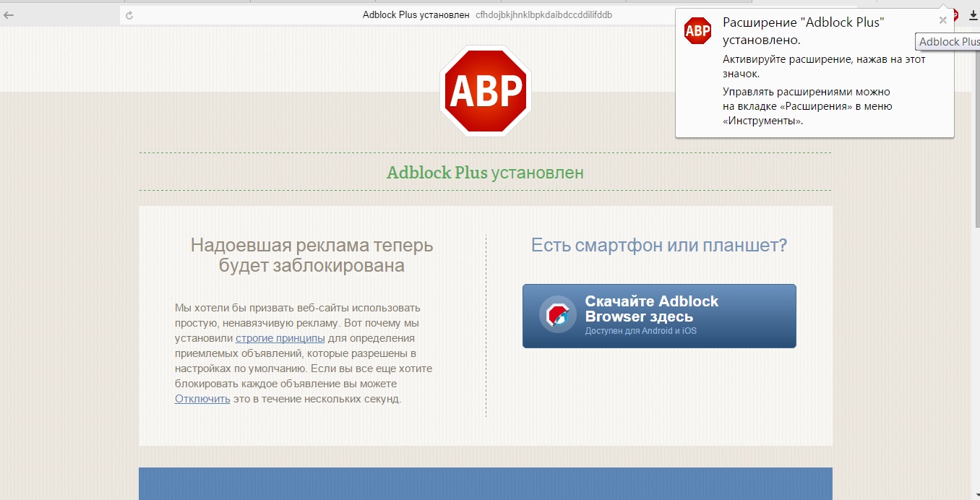This screenshot has height=500, width=980.
Task: Click the popup text Активируйте расширение
Action: tap(824, 66)
